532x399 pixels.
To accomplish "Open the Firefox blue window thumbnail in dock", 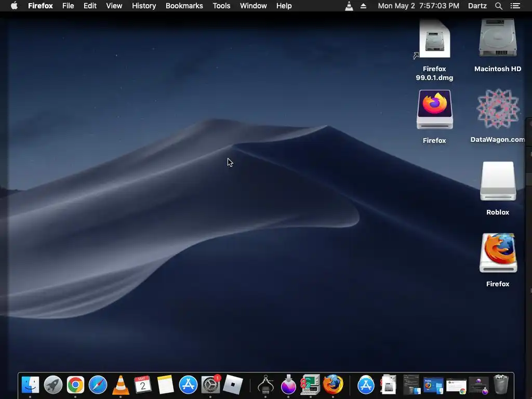I will click(x=433, y=385).
